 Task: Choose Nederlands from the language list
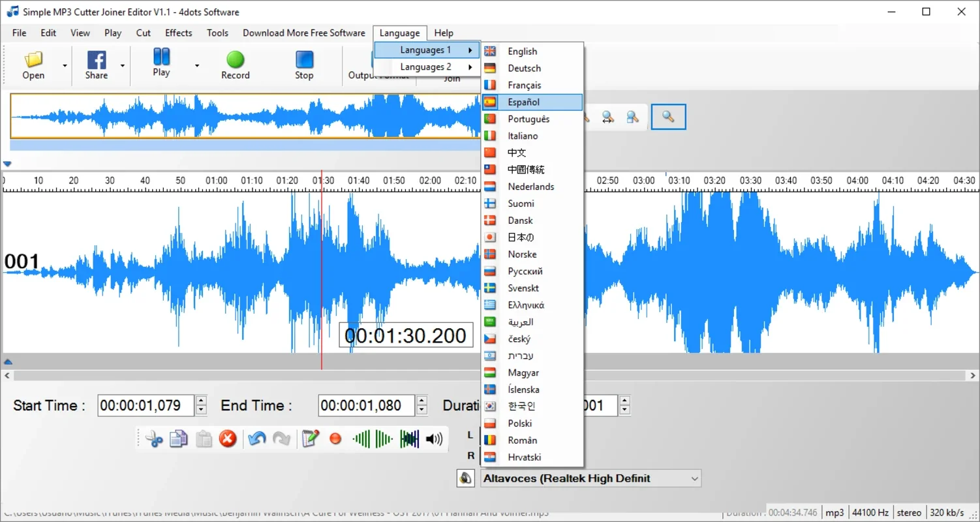point(532,187)
